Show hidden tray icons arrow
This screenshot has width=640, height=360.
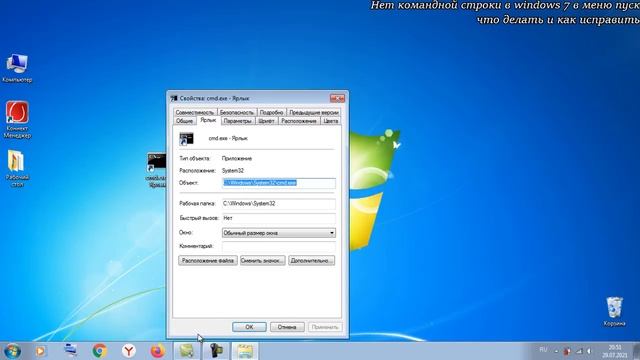556,351
